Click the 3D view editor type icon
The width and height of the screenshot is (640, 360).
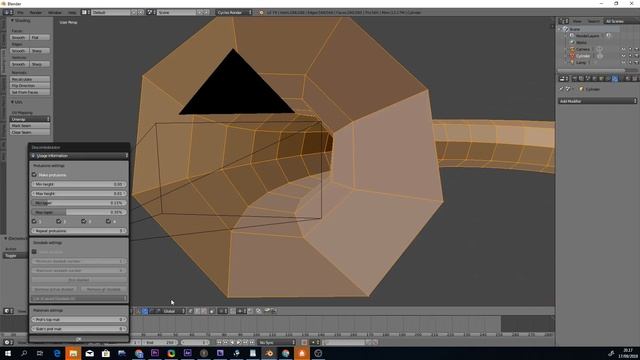click(8, 311)
